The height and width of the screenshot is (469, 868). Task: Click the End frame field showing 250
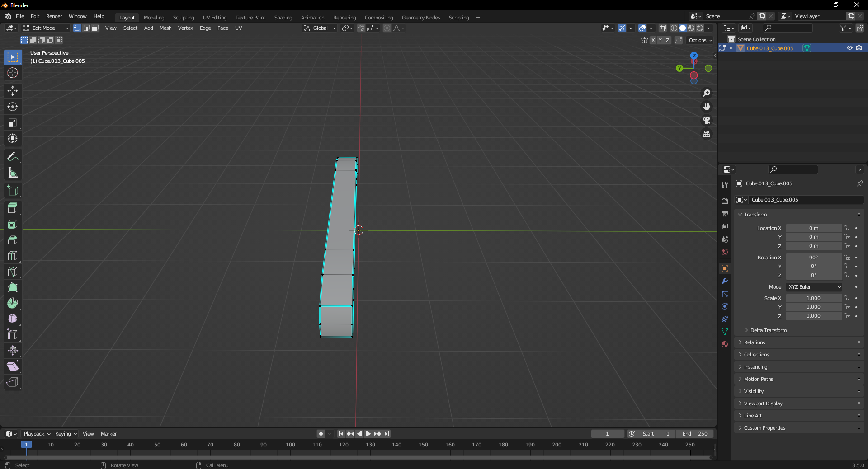click(695, 433)
